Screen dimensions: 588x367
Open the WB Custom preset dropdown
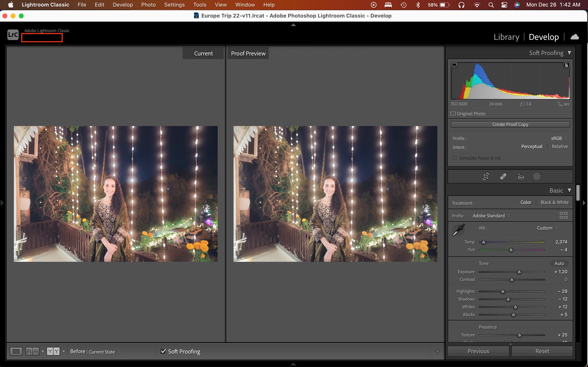coord(547,228)
